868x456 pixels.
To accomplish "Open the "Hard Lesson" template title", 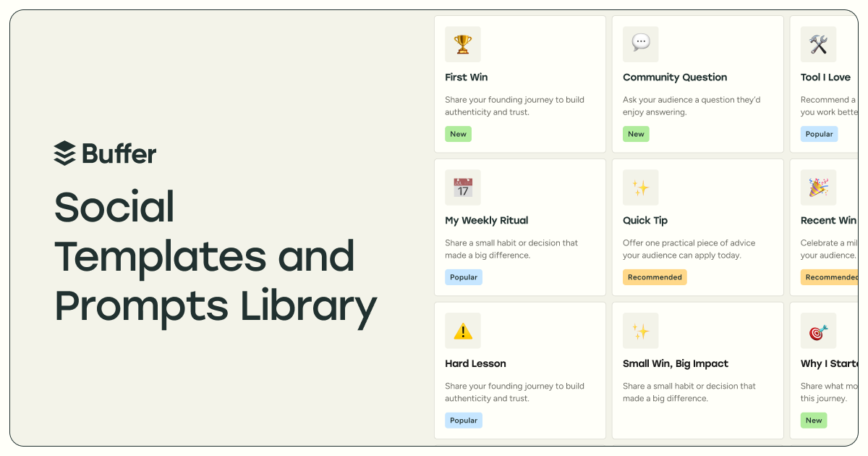I will 475,364.
